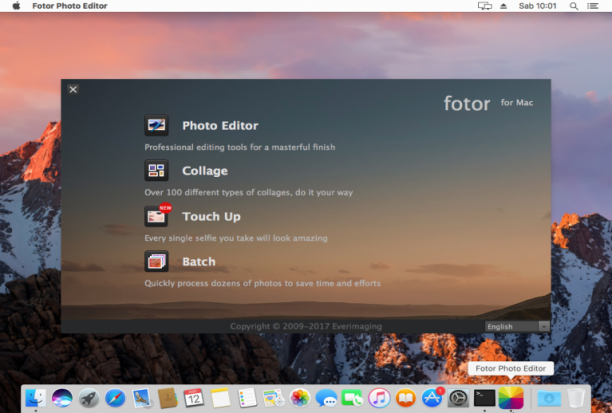Click the Collage title text
This screenshot has height=413, width=612.
pyautogui.click(x=205, y=171)
